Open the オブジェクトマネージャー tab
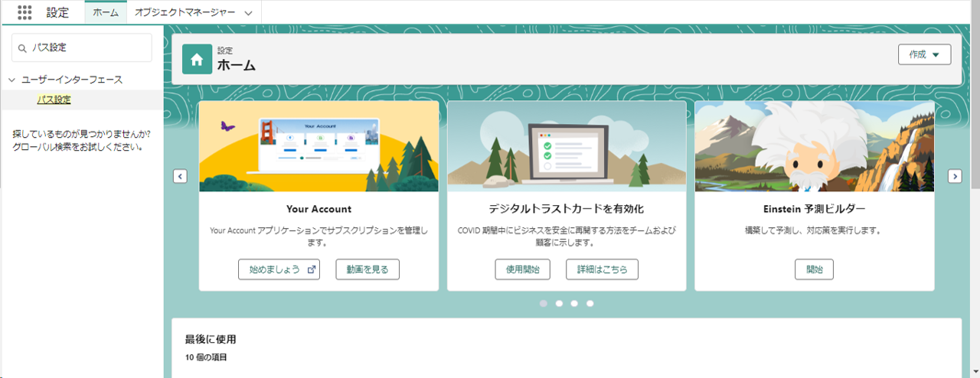The width and height of the screenshot is (980, 378). click(x=185, y=12)
